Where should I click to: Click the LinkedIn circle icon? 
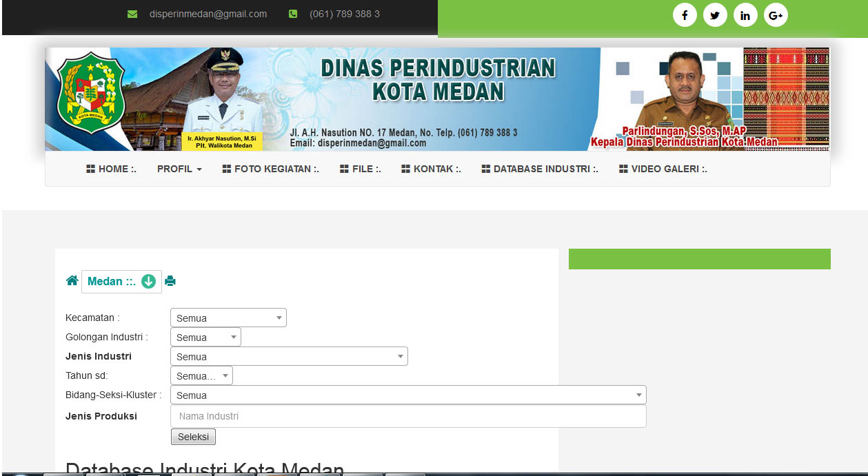745,15
